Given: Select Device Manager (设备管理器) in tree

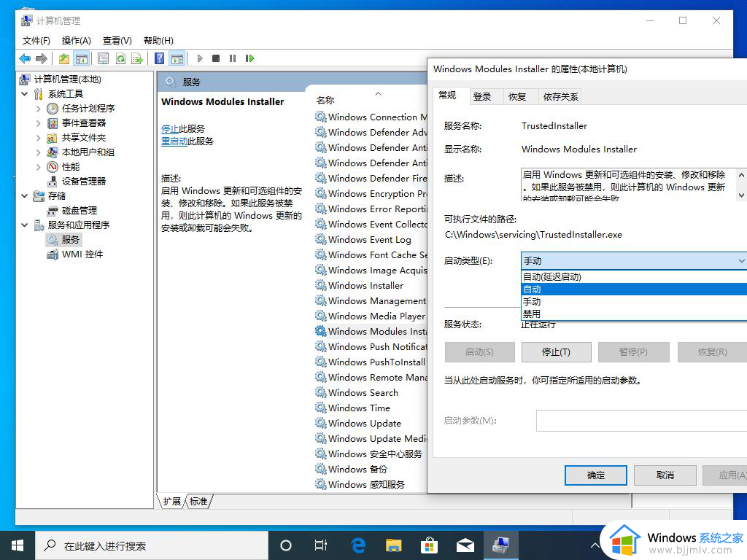Looking at the screenshot, I should [x=84, y=182].
